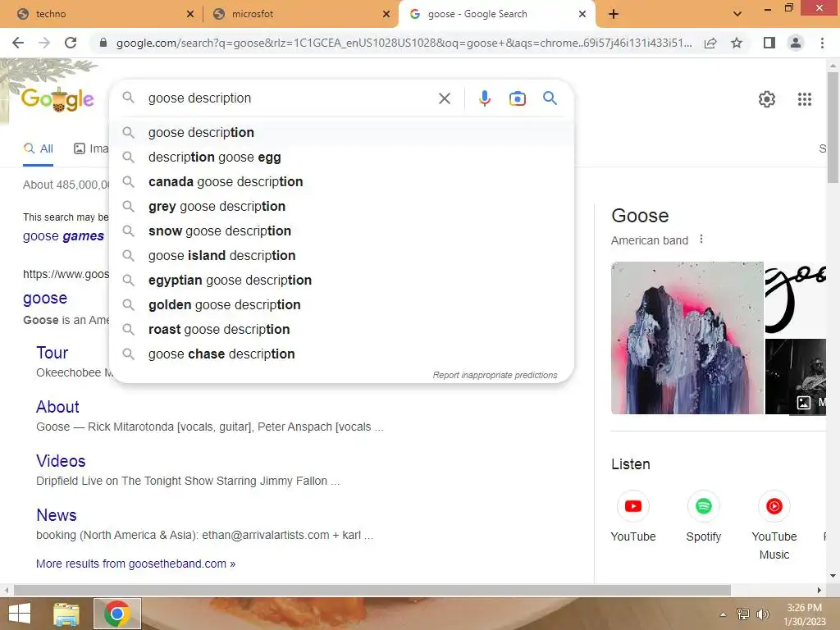Open the network tray icon
The width and height of the screenshot is (840, 630).
742,614
